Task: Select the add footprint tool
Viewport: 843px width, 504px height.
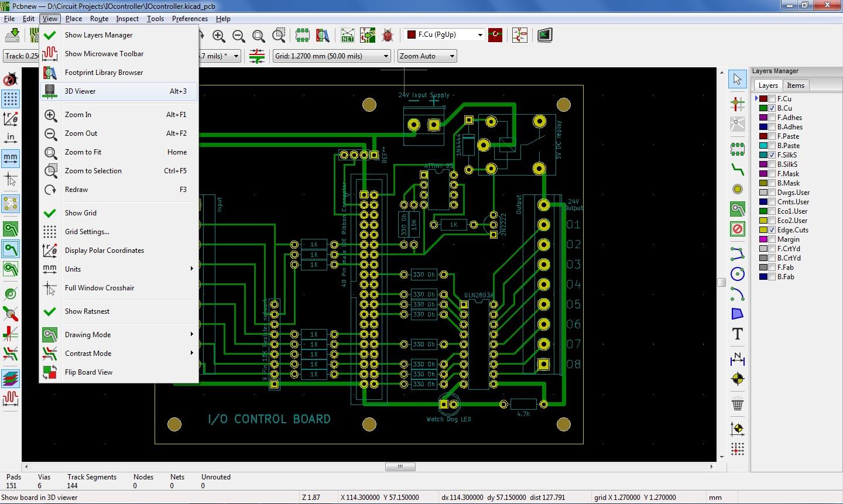Action: [x=738, y=149]
